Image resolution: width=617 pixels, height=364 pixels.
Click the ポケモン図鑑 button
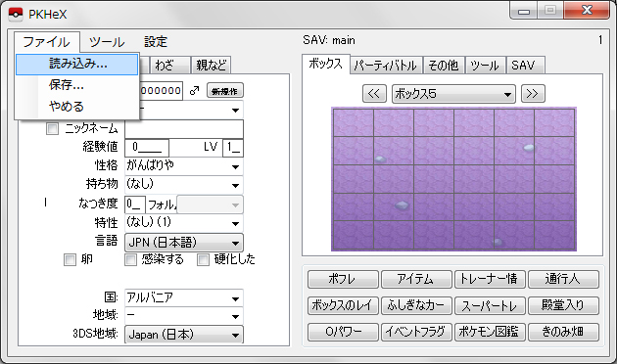pyautogui.click(x=490, y=332)
